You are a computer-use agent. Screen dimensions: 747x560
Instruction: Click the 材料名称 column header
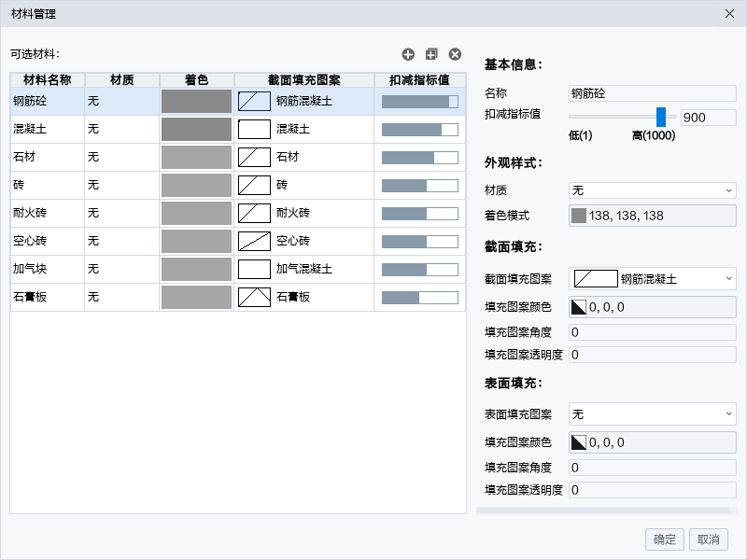click(x=48, y=80)
